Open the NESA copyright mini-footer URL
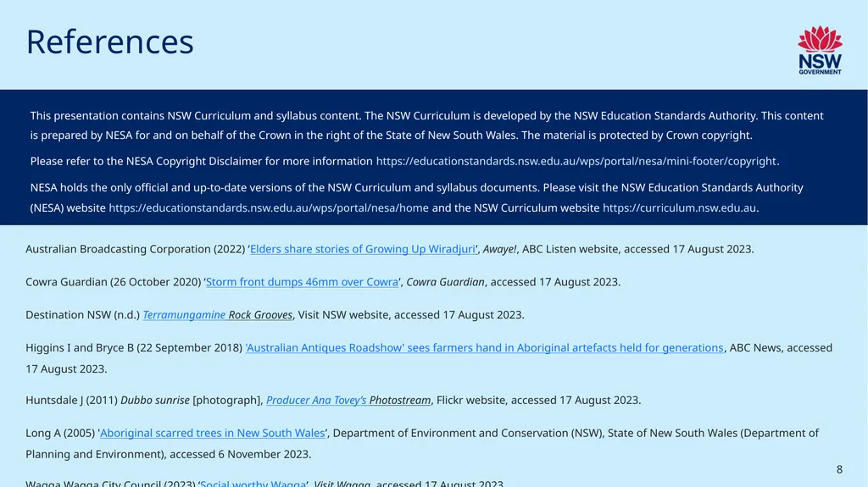Screen dimensions: 868x487 (x=576, y=161)
